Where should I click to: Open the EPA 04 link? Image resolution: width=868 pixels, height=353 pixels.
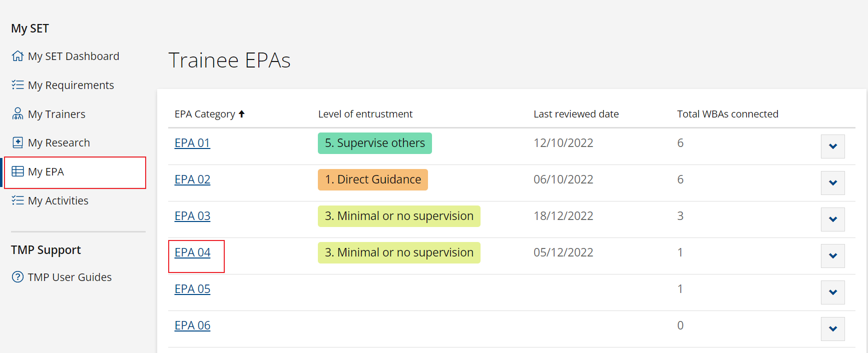click(192, 252)
